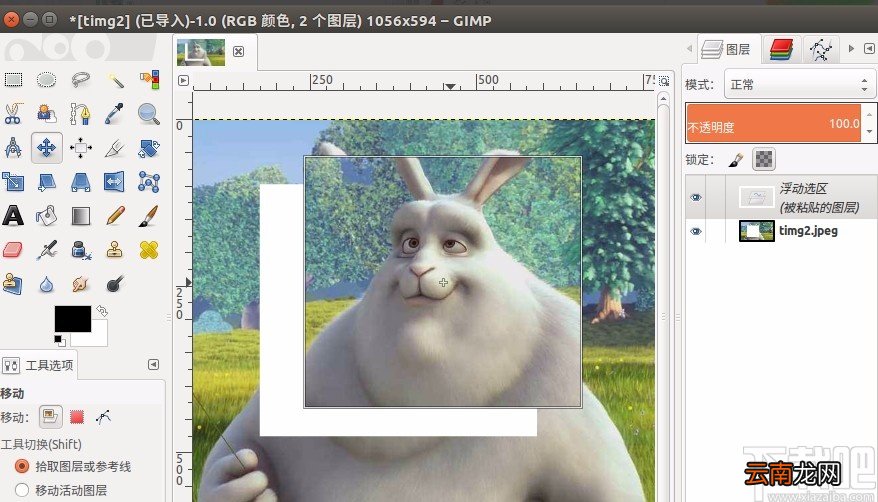This screenshot has height=502, width=878.
Task: Select the Smudge finger tool
Action: tap(81, 284)
